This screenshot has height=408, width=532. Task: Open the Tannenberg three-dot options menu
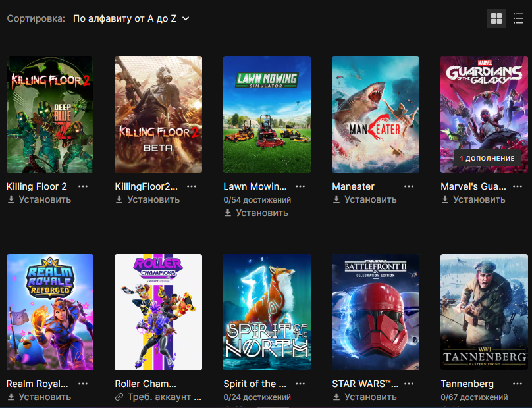517,384
